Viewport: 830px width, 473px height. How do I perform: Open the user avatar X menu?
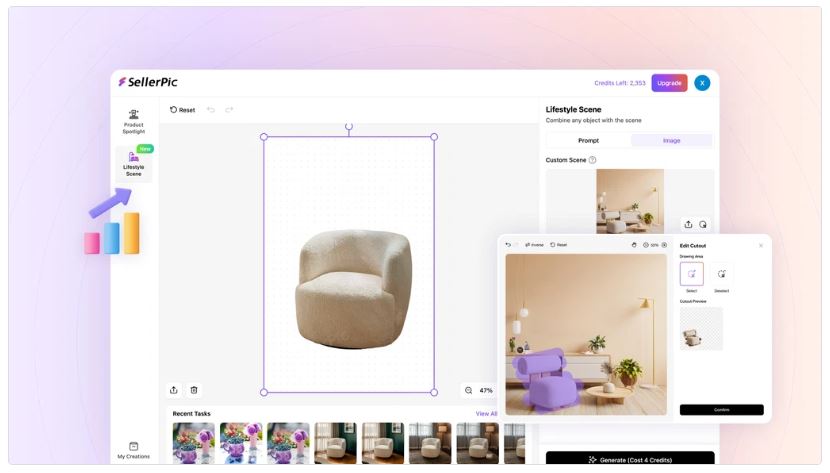point(702,83)
